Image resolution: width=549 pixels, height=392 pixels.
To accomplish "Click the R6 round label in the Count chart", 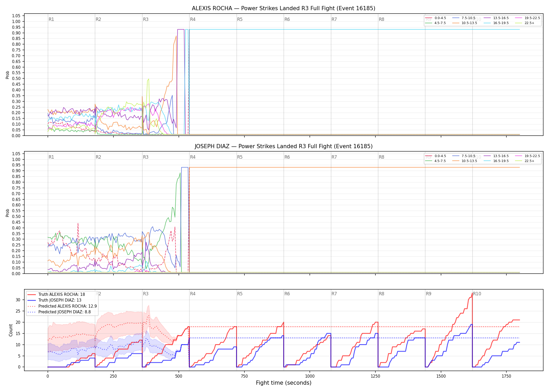I will (287, 294).
